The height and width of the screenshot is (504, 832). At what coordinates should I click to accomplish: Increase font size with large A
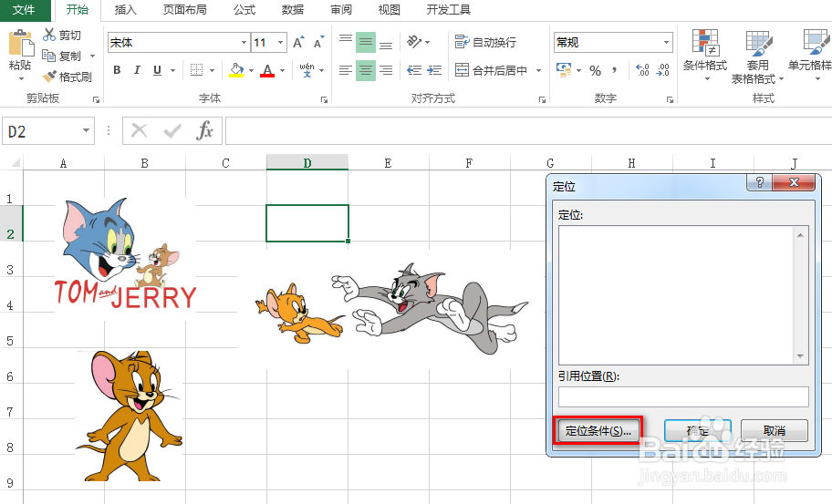click(x=298, y=43)
